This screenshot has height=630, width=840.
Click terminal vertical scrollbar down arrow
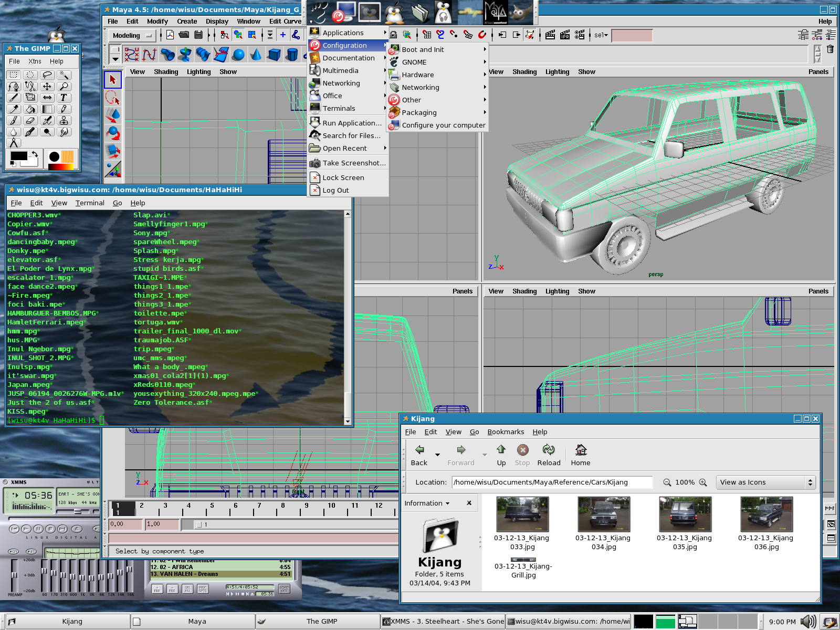point(348,421)
